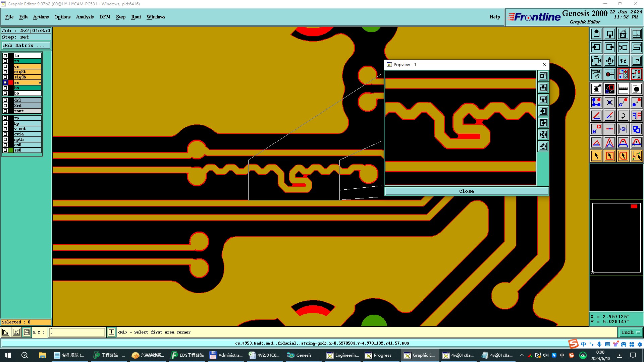Click the zoom out shrink icon
644x362 pixels.
click(610, 61)
